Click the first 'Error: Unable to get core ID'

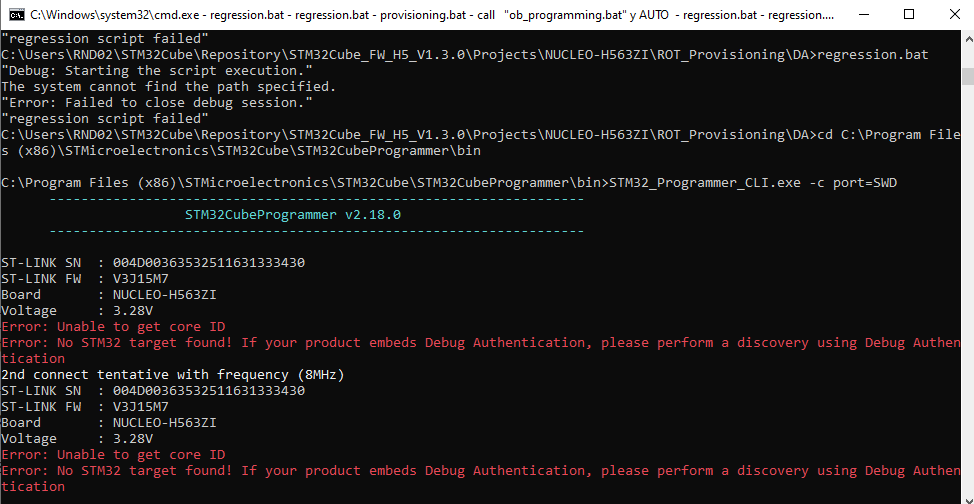[113, 327]
